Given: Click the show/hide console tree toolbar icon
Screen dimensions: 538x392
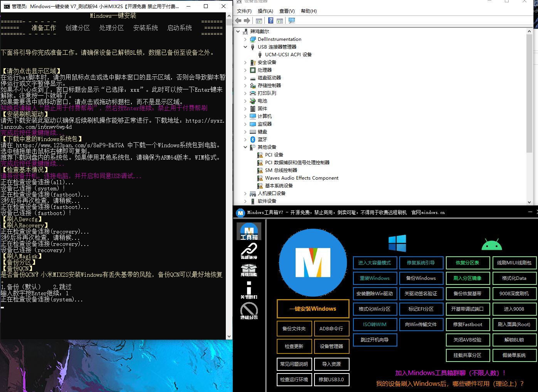Looking at the screenshot, I should [x=259, y=20].
